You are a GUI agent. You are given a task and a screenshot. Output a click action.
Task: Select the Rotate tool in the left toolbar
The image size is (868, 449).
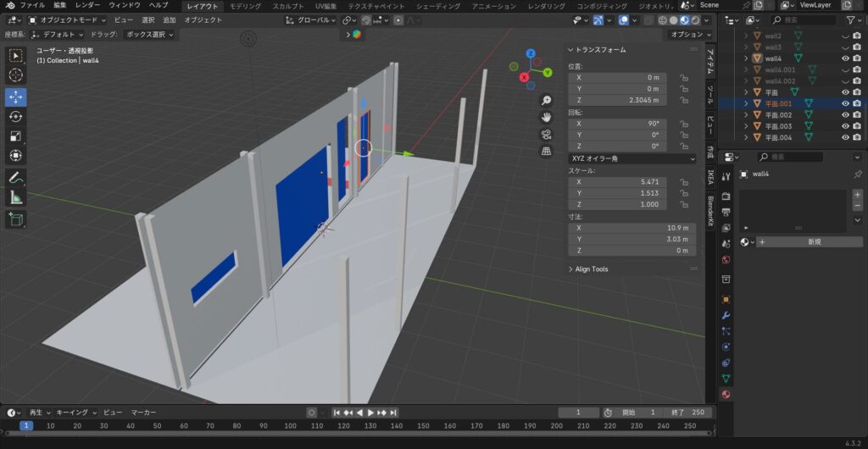(x=16, y=116)
